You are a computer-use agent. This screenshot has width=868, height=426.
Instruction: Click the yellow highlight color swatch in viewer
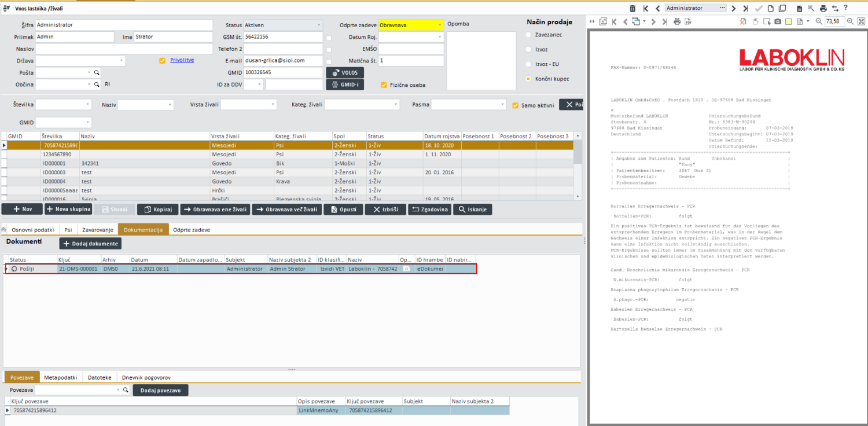click(x=789, y=21)
